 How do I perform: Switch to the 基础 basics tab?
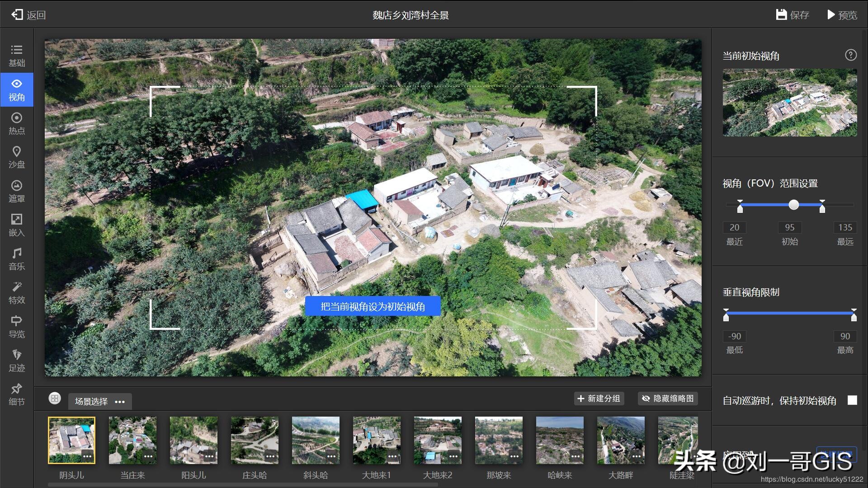(17, 55)
